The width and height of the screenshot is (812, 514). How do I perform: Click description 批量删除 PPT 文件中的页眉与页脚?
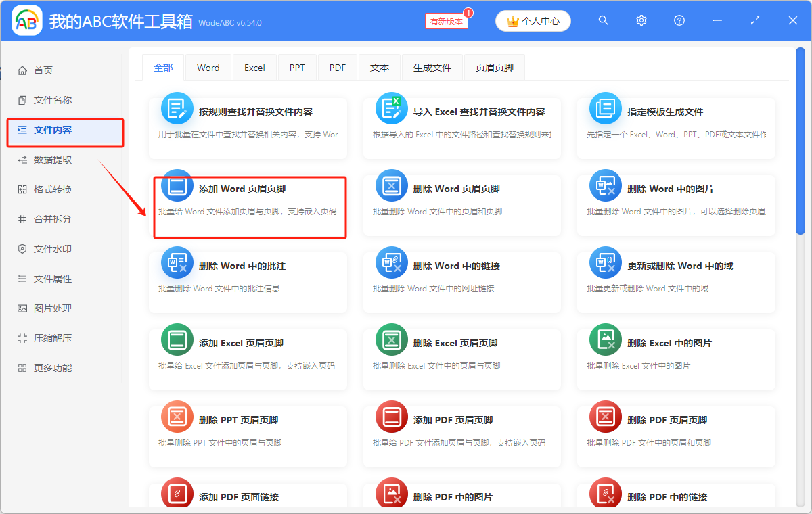pos(220,443)
